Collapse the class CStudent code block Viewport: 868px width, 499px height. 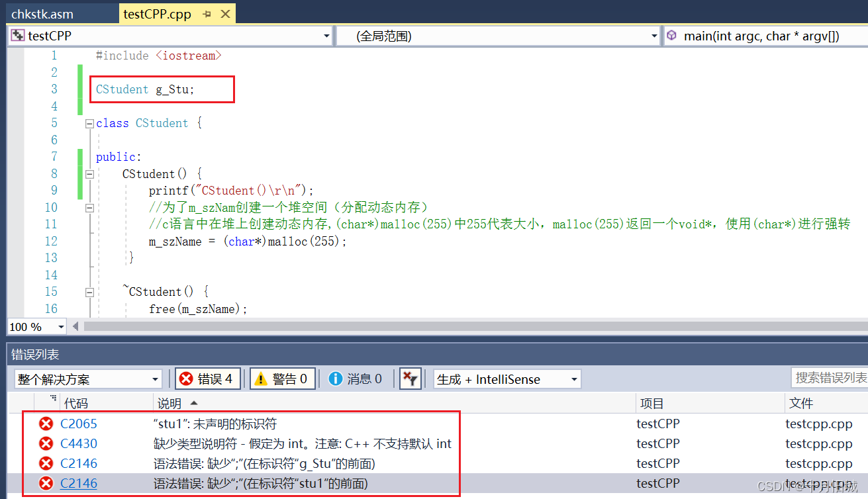[x=89, y=123]
